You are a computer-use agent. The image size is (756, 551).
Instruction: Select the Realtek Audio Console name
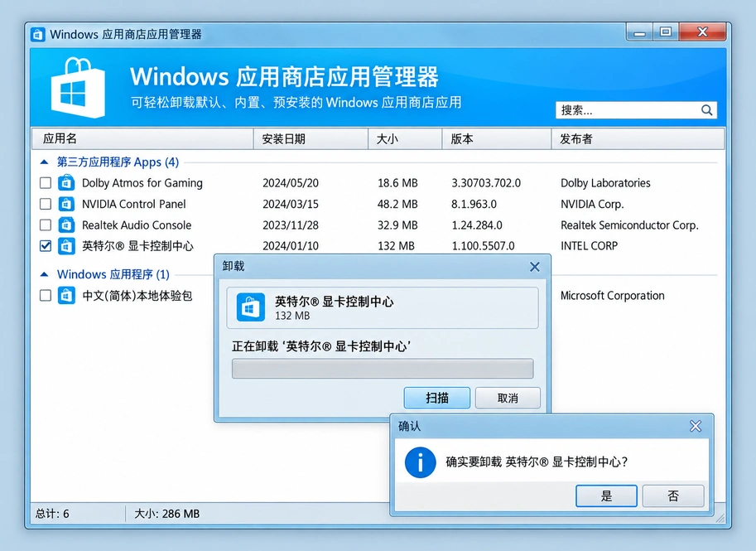point(137,225)
